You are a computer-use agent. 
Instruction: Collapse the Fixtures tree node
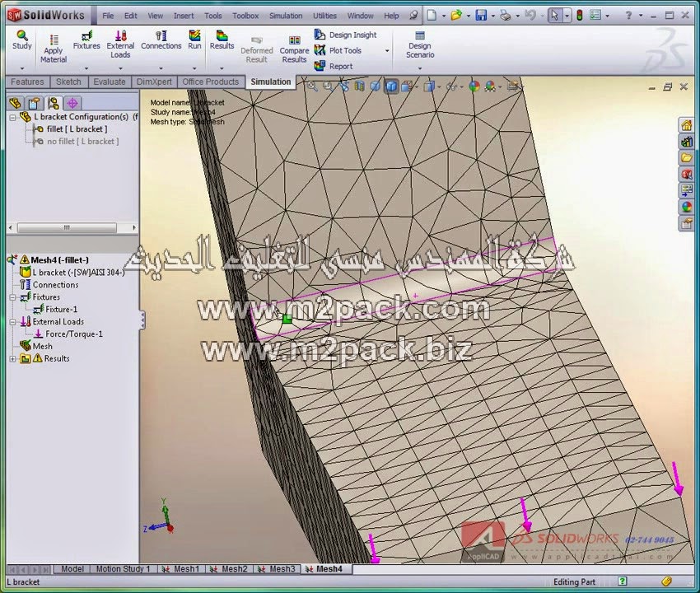click(x=13, y=297)
